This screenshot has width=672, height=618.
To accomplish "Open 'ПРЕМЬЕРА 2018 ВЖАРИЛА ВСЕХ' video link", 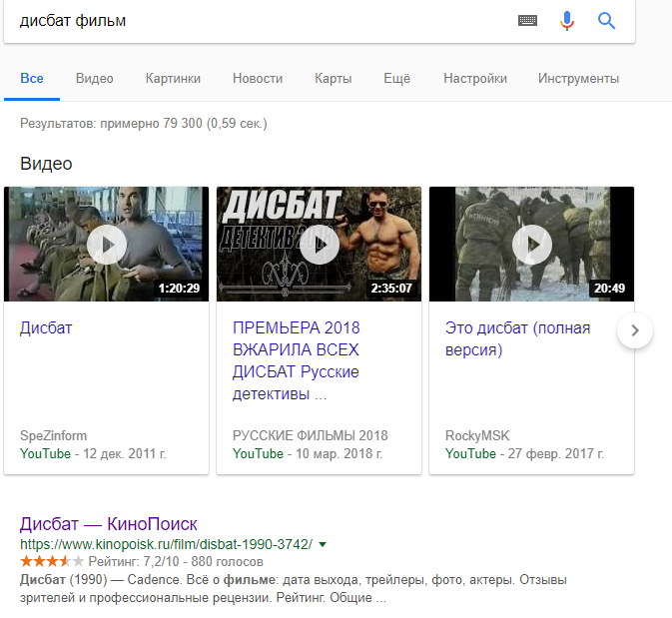I will tap(297, 360).
